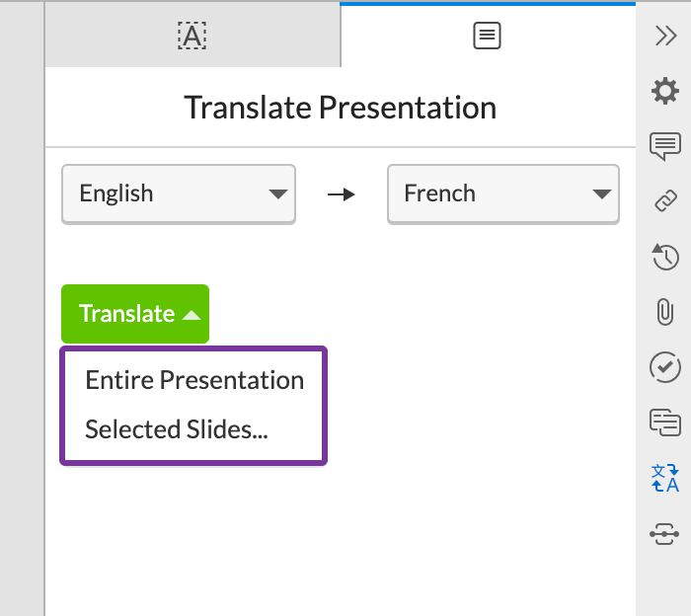Open the connector nodes icon at sidebar bottom
The width and height of the screenshot is (691, 616).
[x=665, y=534]
